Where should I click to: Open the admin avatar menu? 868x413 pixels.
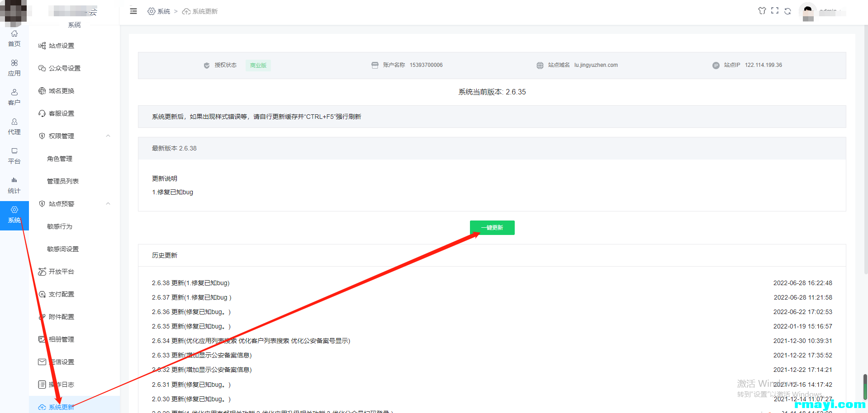click(808, 12)
